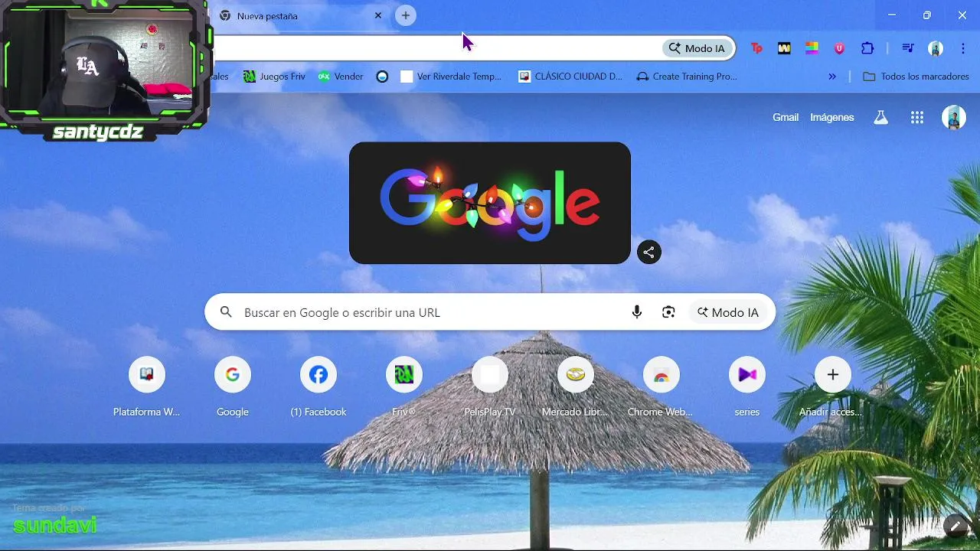Close the Nueva pestaña tab
The width and height of the screenshot is (980, 551).
378,15
